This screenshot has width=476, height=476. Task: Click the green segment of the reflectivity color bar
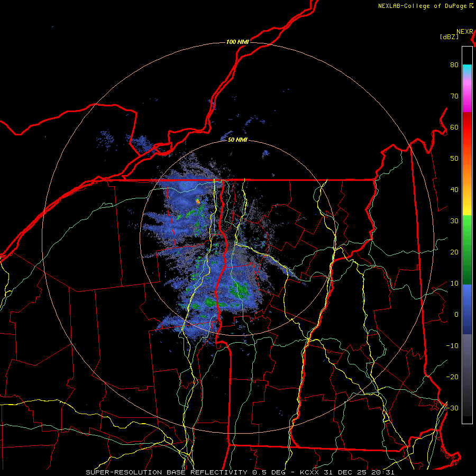click(x=467, y=250)
